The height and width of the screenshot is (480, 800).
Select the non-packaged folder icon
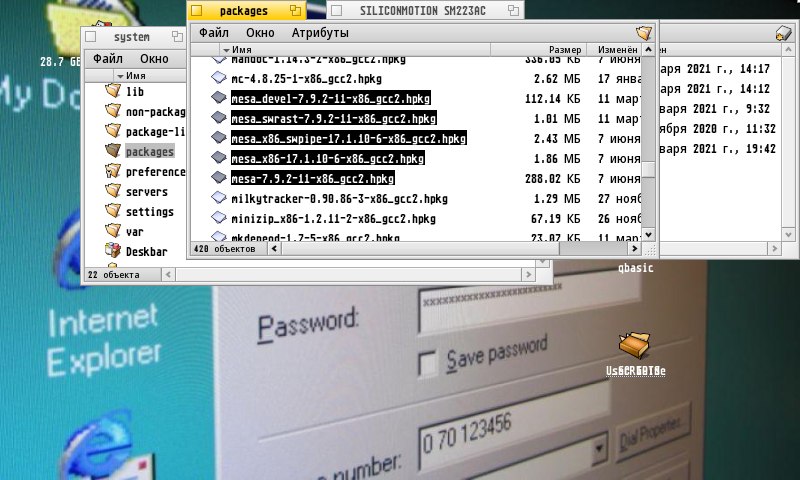[113, 111]
